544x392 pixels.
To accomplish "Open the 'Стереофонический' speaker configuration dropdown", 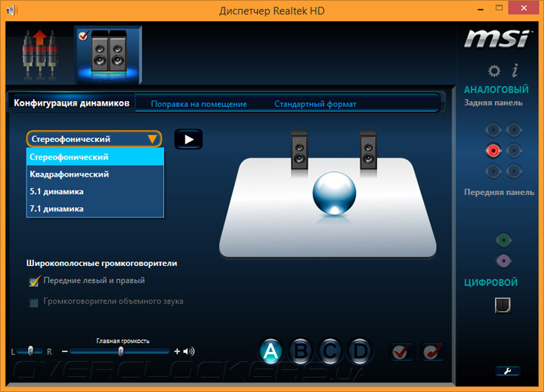I will pyautogui.click(x=94, y=139).
